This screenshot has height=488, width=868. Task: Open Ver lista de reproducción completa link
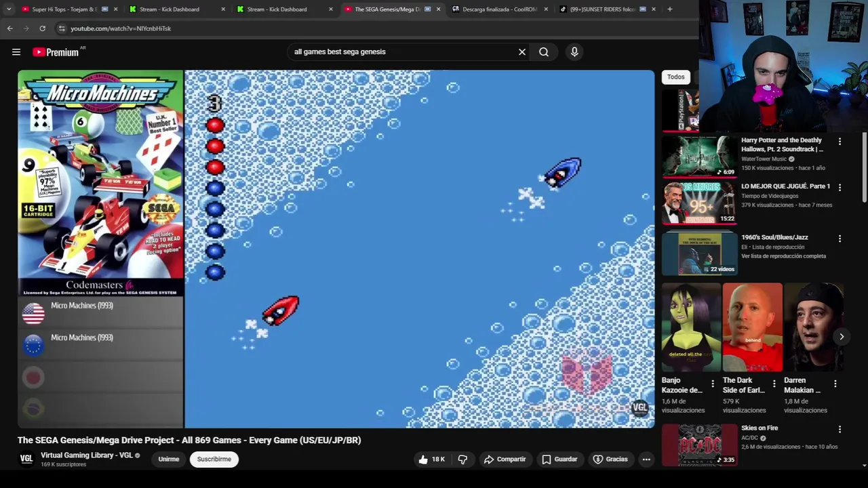tap(784, 256)
